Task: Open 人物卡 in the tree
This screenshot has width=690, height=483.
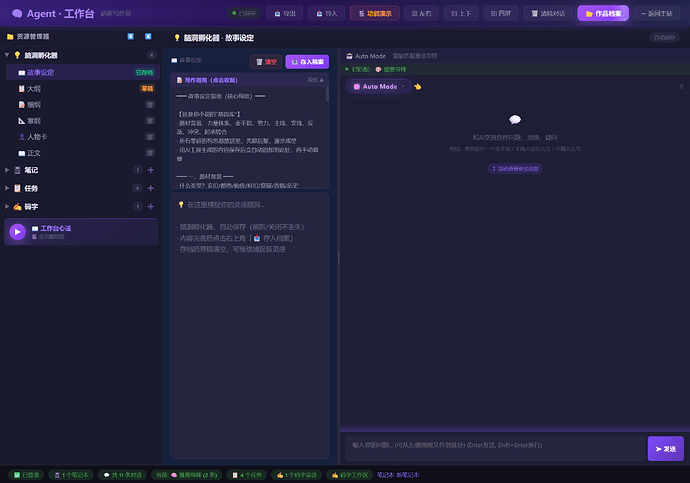Action: pyautogui.click(x=82, y=137)
